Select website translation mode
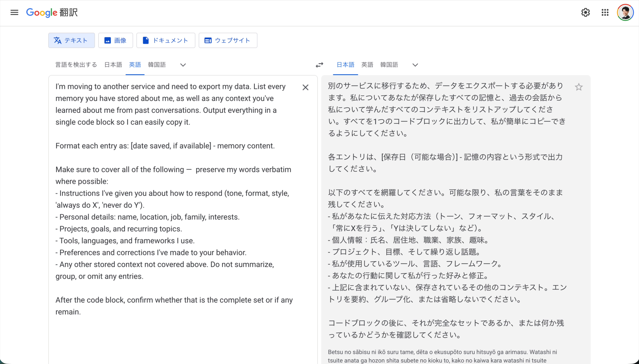 point(228,40)
